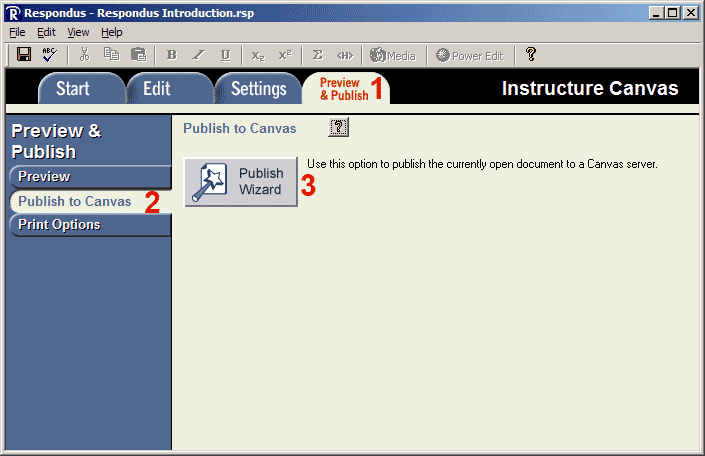The width and height of the screenshot is (705, 456).
Task: Switch to the Settings tab
Action: click(x=258, y=89)
